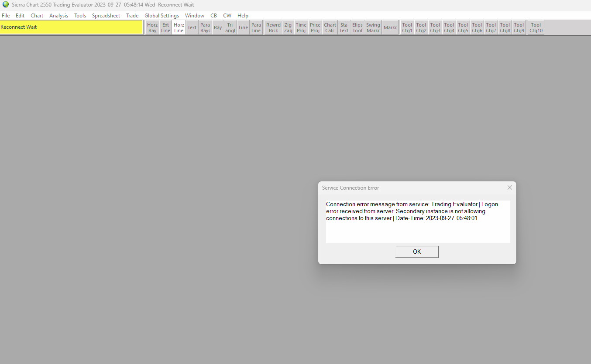This screenshot has height=364, width=591.
Task: Select Tool Cfg10 configuration
Action: coord(536,27)
